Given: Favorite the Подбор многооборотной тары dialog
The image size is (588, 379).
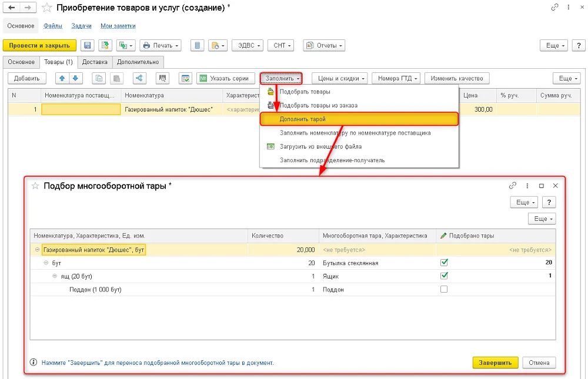Looking at the screenshot, I should click(x=35, y=186).
